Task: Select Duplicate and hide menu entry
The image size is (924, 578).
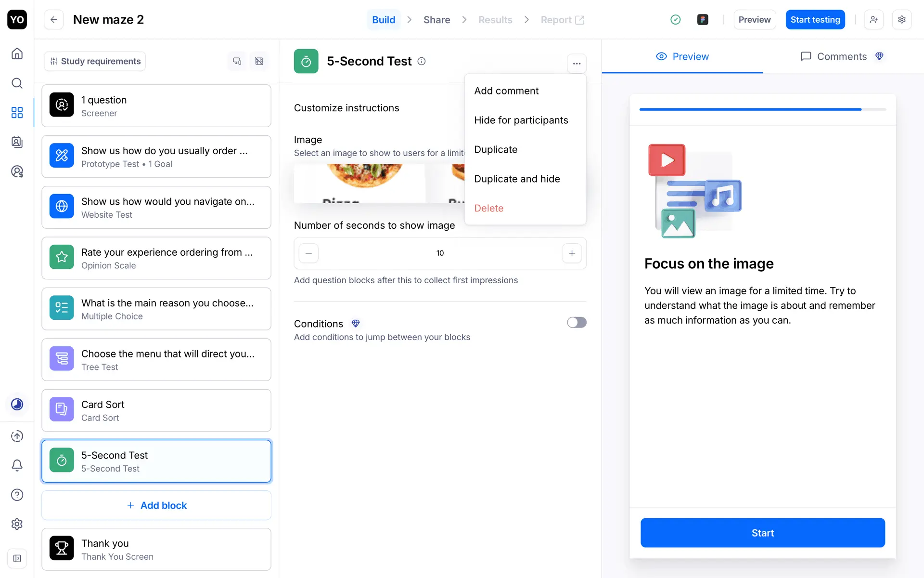Action: tap(517, 179)
